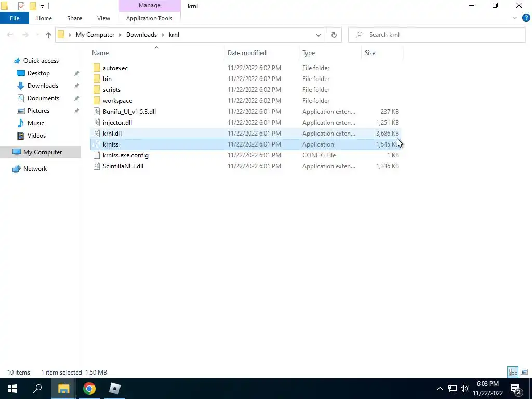Open the volume control tray icon
This screenshot has width=532, height=399.
[x=464, y=389]
